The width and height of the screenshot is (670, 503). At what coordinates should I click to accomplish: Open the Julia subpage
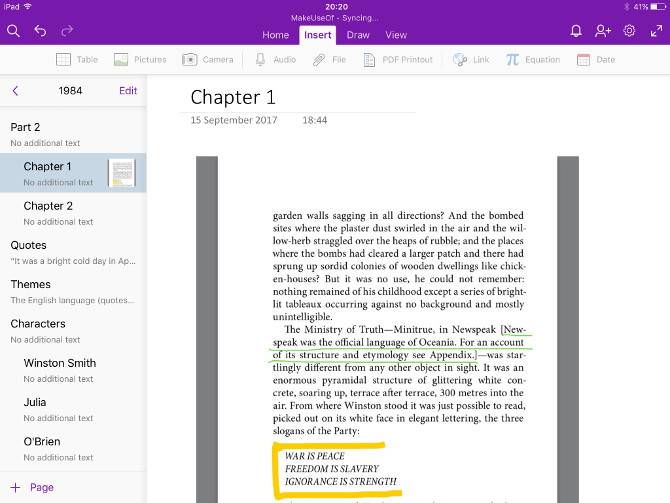coord(73,409)
